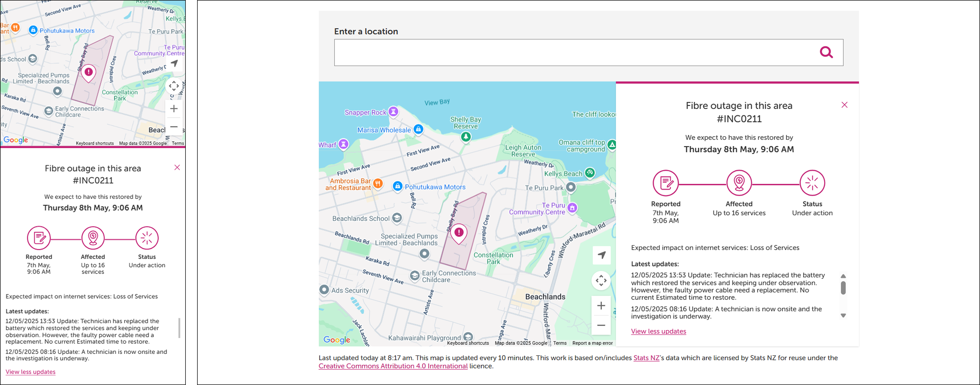Zoom in on the large map
This screenshot has height=385, width=980.
[x=601, y=305]
